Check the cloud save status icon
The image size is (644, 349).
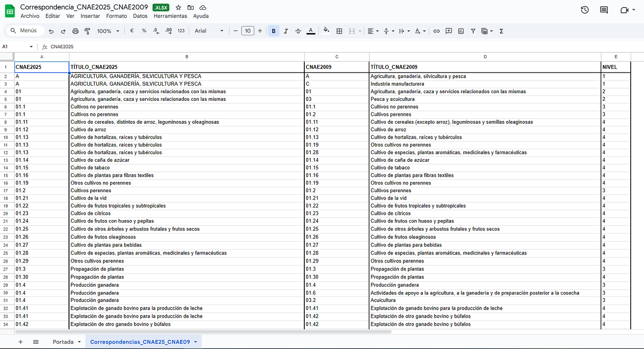pyautogui.click(x=203, y=8)
